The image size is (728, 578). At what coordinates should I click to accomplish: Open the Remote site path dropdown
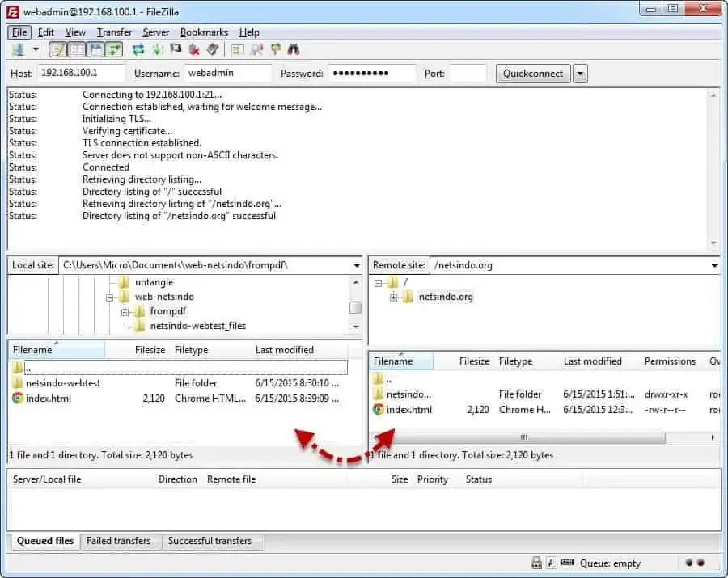point(714,265)
